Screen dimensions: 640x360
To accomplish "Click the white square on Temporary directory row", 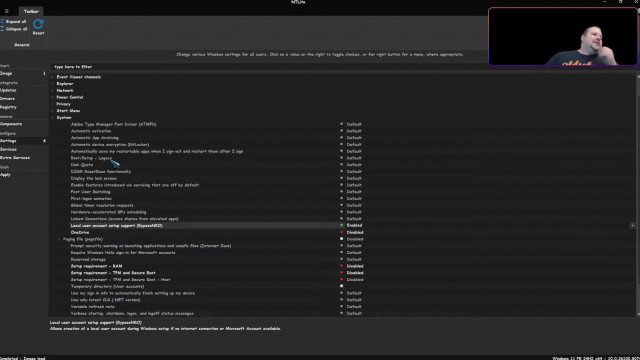I will tap(342, 286).
